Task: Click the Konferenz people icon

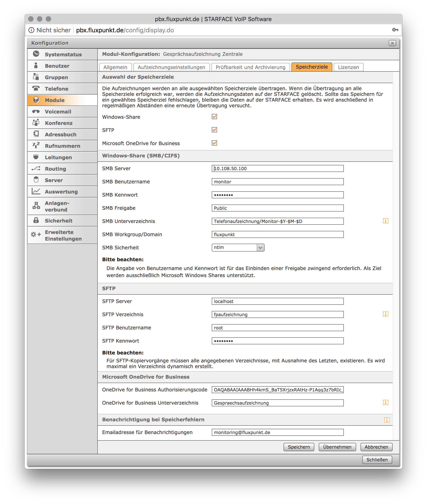Action: pyautogui.click(x=36, y=123)
